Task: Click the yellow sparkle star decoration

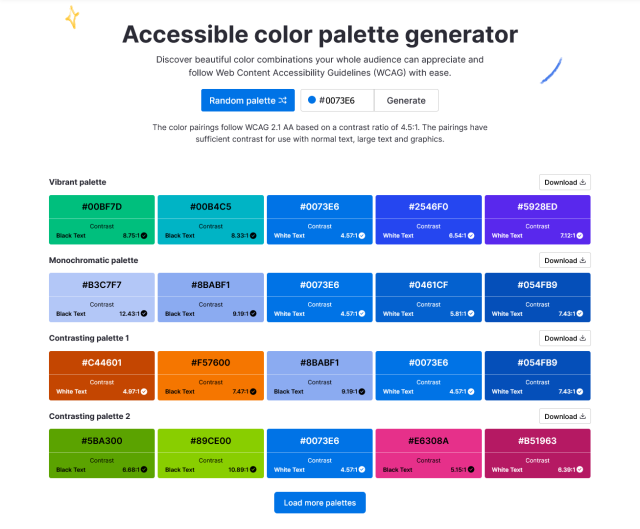Action: pos(72,17)
